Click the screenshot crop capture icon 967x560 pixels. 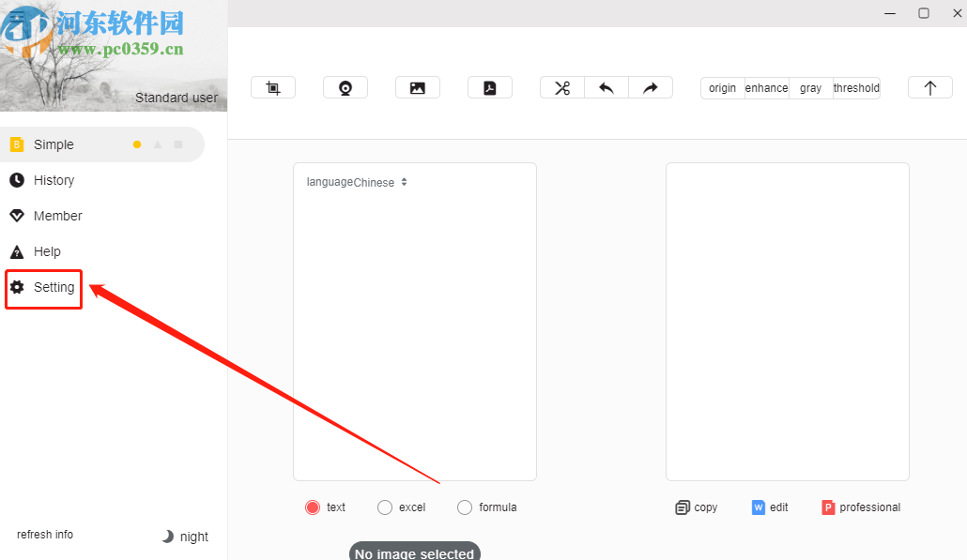pyautogui.click(x=273, y=87)
